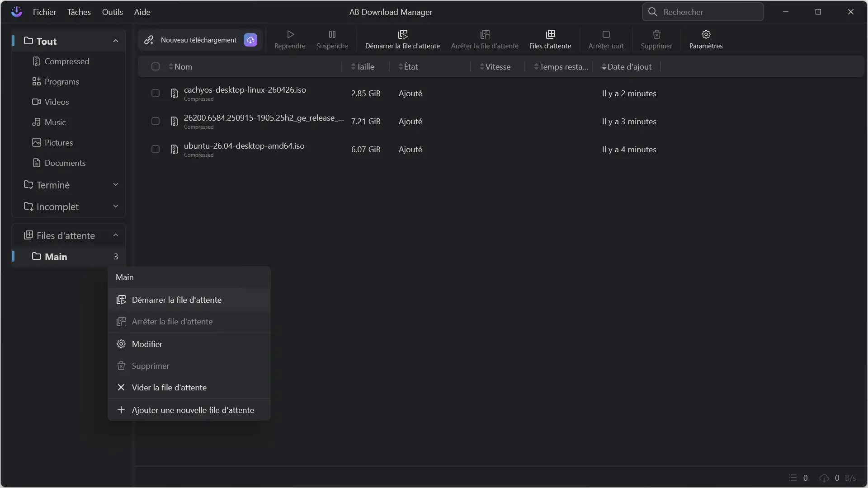The image size is (868, 488).
Task: Choose Ajouter une nouvelle file d'attente
Action: (x=189, y=410)
